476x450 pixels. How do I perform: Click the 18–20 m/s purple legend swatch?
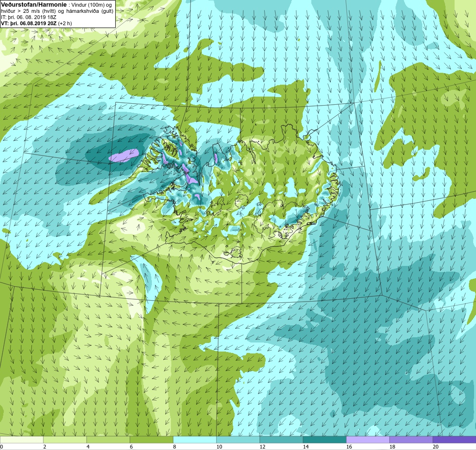tap(411, 440)
